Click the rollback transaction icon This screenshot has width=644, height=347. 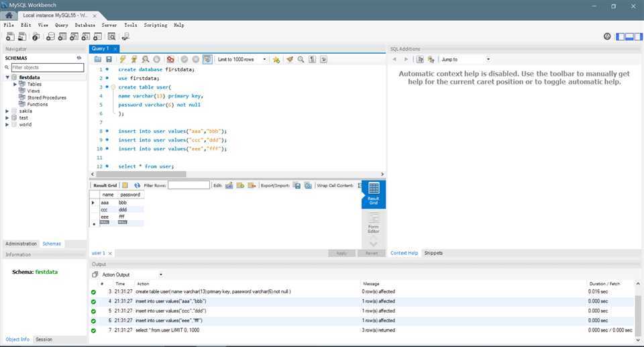click(x=196, y=59)
